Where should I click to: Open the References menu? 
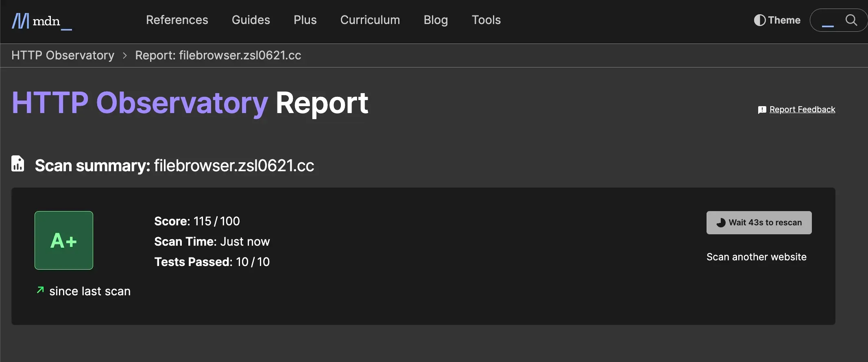coord(177,20)
